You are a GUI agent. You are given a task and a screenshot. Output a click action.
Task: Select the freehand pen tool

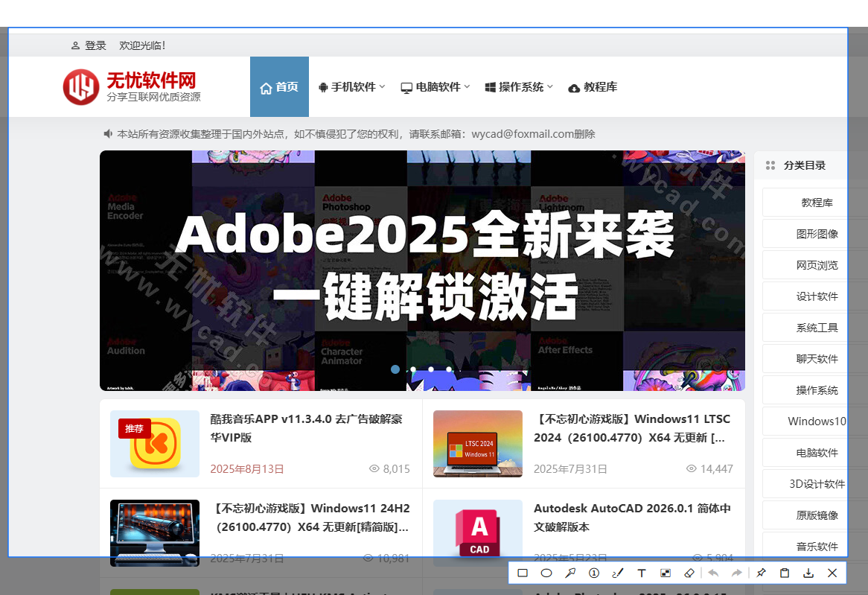point(617,573)
